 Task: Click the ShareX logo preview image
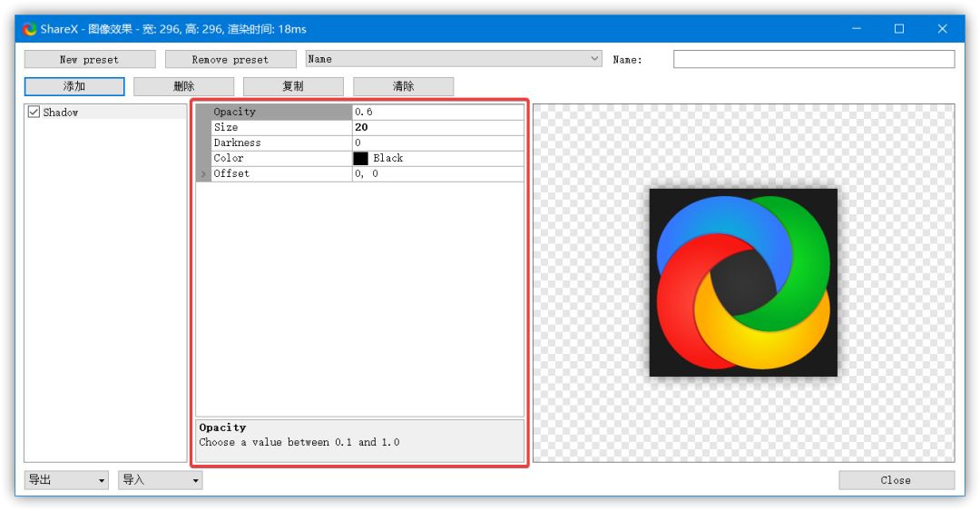[743, 282]
